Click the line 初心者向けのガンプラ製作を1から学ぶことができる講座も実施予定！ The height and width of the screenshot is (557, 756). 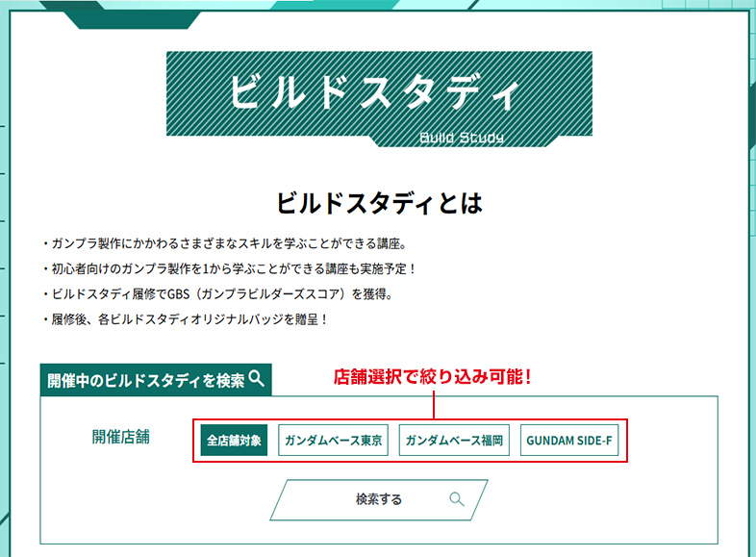point(230,268)
